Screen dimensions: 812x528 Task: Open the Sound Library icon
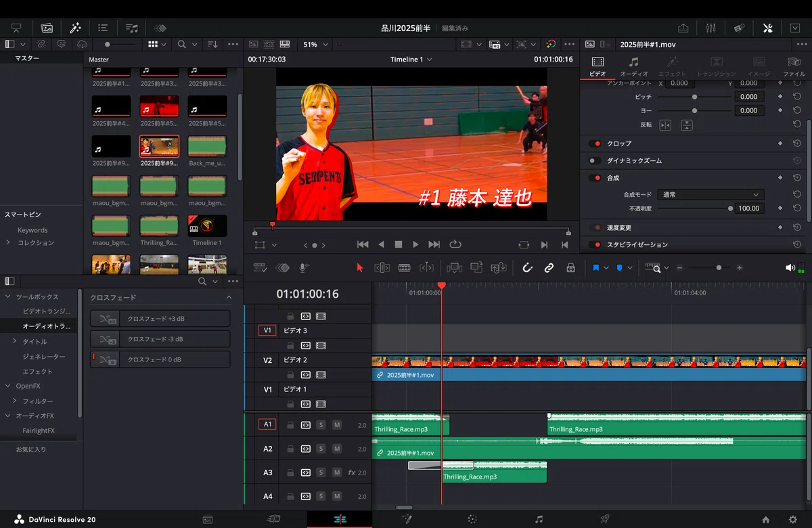pyautogui.click(x=132, y=28)
